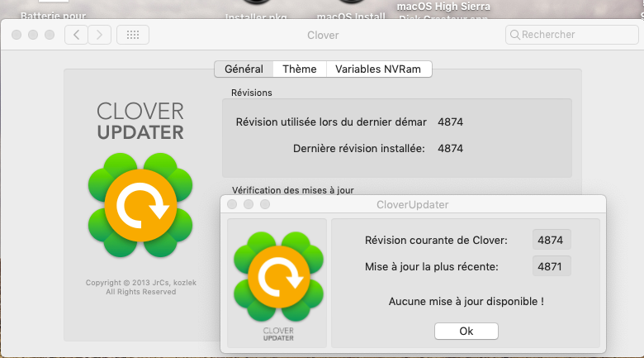
Task: Close the Clover preferences window
Action: point(17,35)
